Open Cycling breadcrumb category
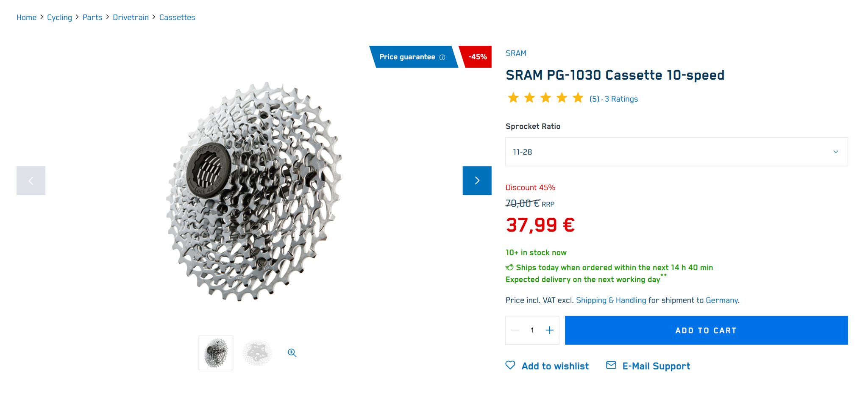The width and height of the screenshot is (868, 394). 59,17
